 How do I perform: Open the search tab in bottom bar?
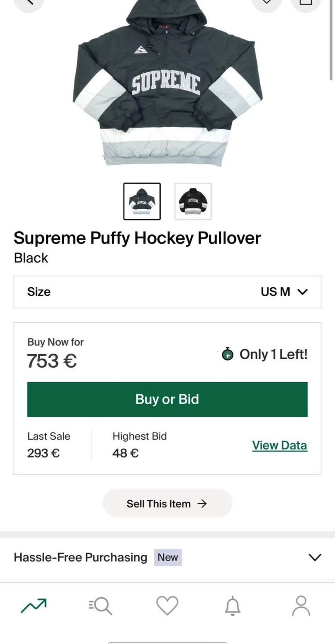click(x=100, y=606)
